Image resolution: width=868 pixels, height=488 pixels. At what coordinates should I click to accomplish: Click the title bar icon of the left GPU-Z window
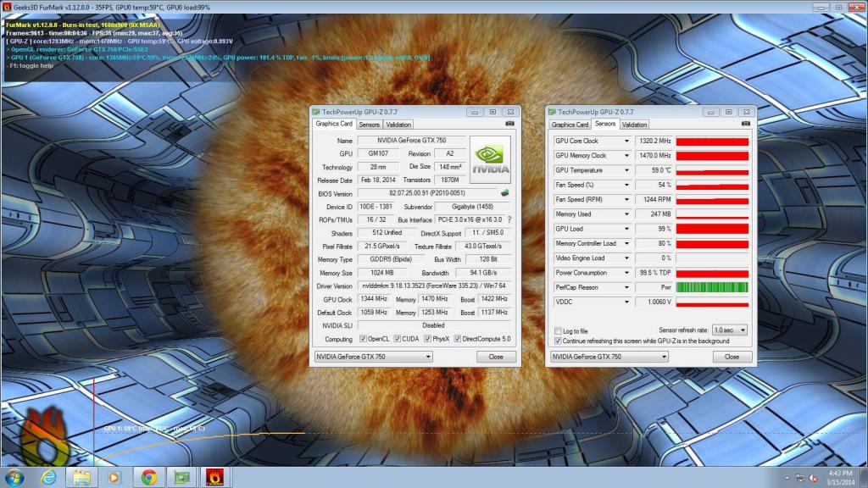[x=316, y=112]
